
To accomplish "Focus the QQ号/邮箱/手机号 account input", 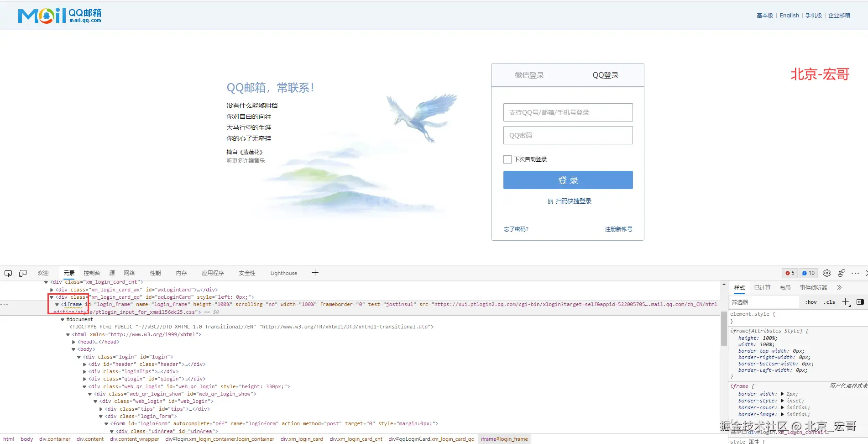I will point(568,112).
